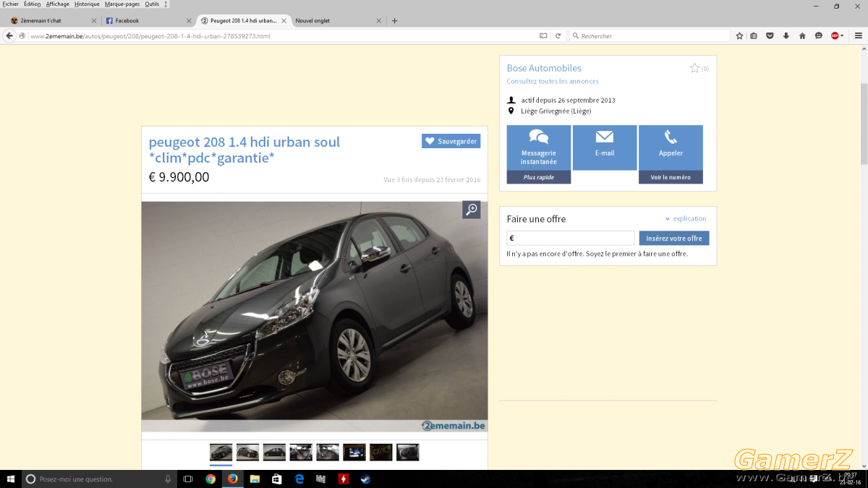Screen dimensions: 868x488
Task: Open the Marque-pages menu
Action: pos(122,4)
